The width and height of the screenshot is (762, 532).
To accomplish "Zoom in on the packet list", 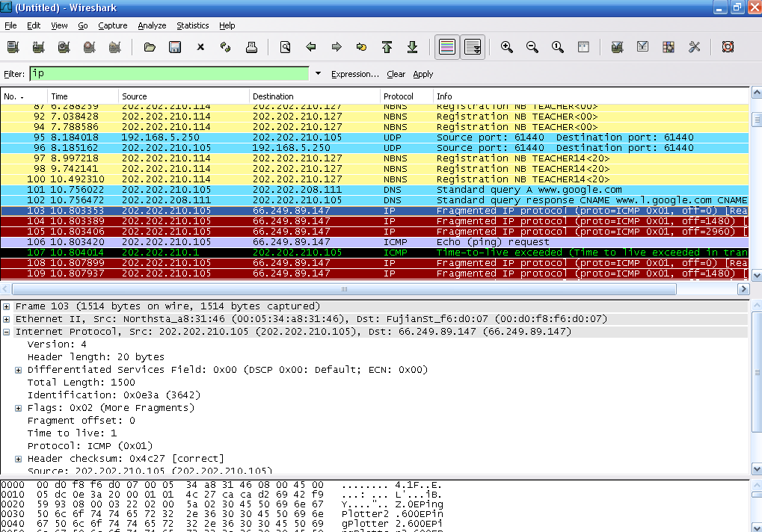I will click(x=506, y=46).
